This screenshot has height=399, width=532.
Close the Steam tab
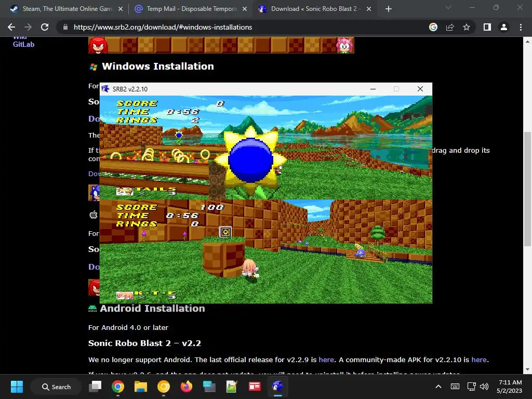[x=121, y=9]
